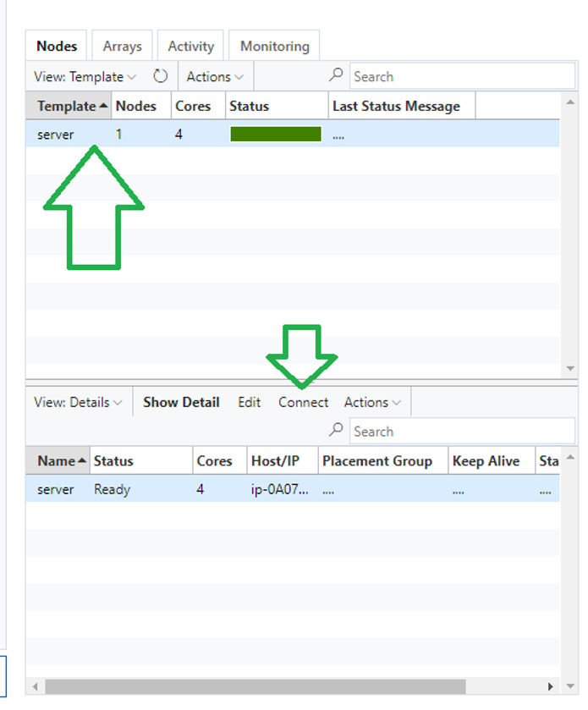Screen dimensions: 588x710
Task: Click the magnifier icon beside upper Search box
Action: 335,74
